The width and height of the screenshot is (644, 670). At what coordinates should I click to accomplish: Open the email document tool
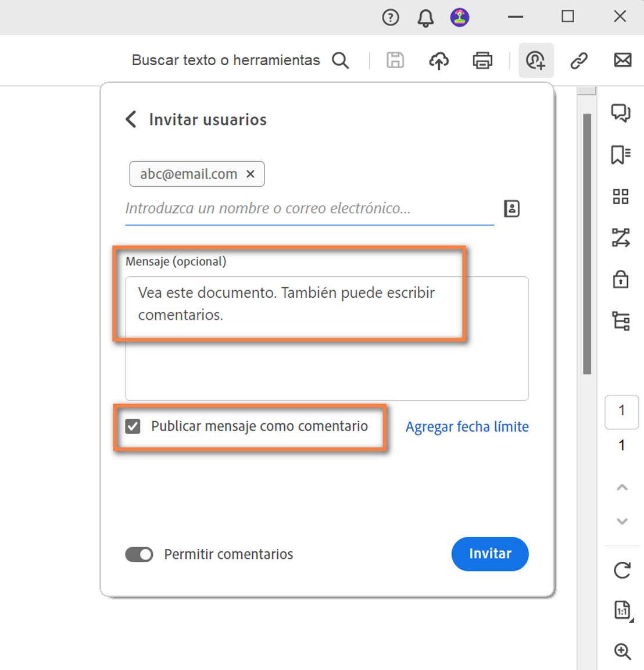622,60
